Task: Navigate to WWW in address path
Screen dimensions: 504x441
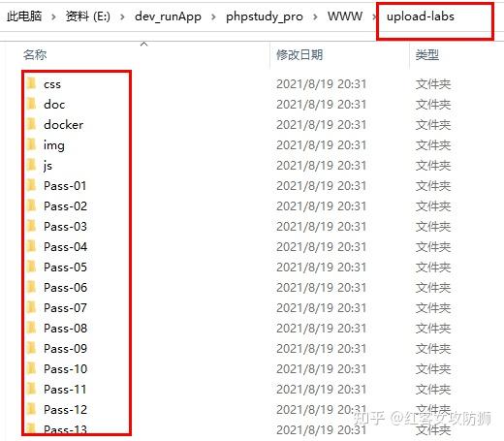Action: coord(345,16)
